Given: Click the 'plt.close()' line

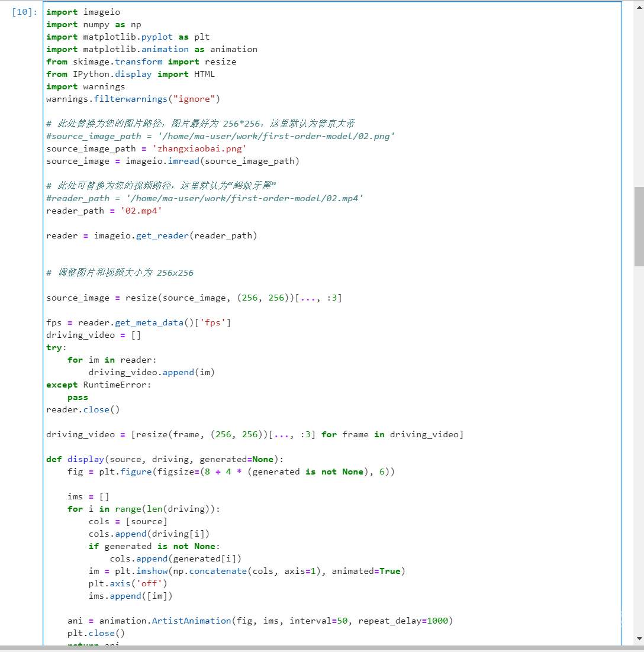Looking at the screenshot, I should coord(96,633).
